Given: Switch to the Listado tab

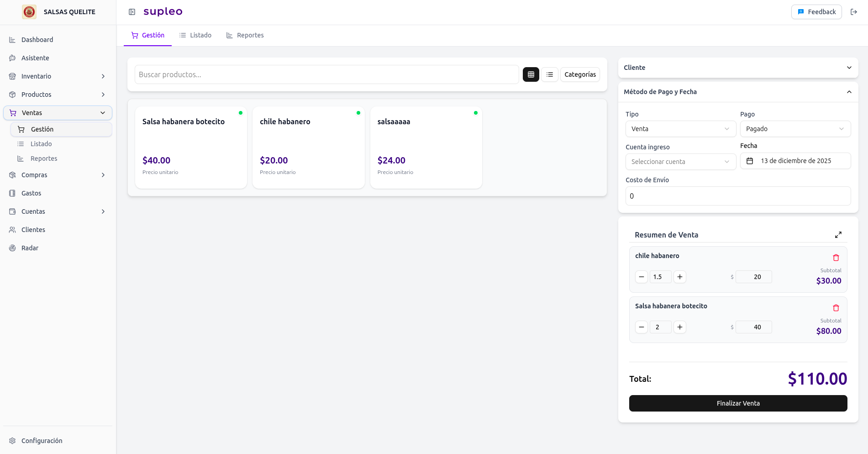Looking at the screenshot, I should [195, 35].
